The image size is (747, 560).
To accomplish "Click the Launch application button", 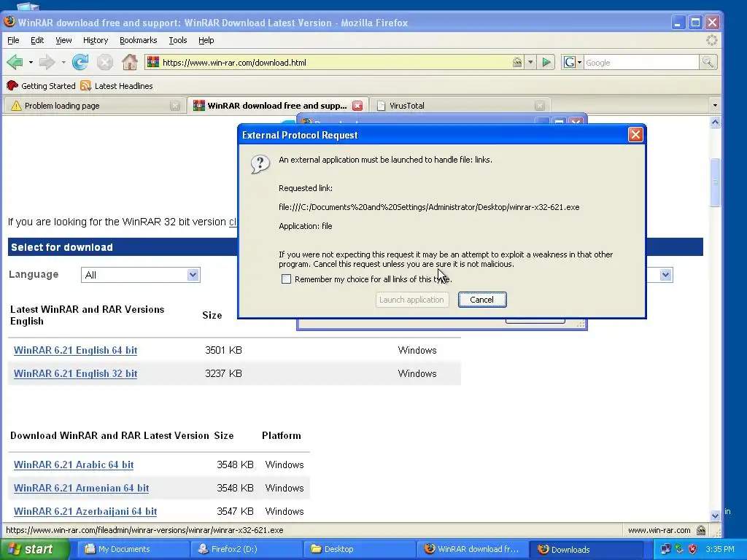I will click(411, 300).
